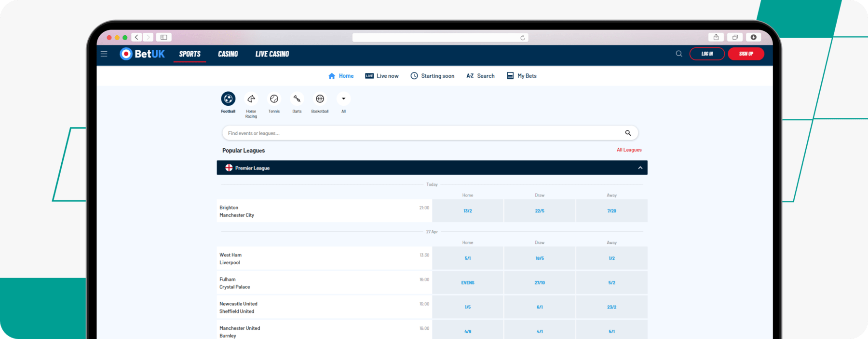
Task: Pick Brighton home odds 13/2
Action: click(x=468, y=211)
